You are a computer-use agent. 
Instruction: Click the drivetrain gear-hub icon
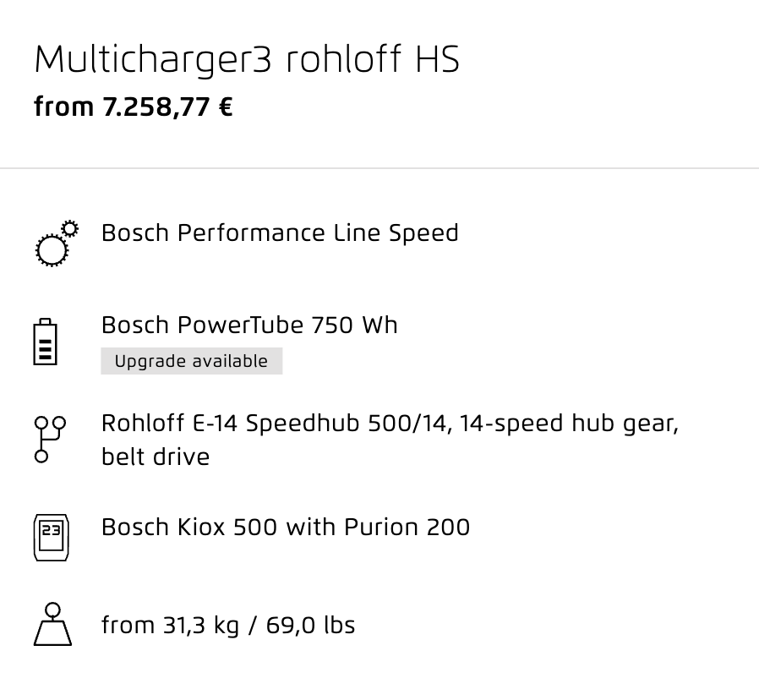(50, 439)
